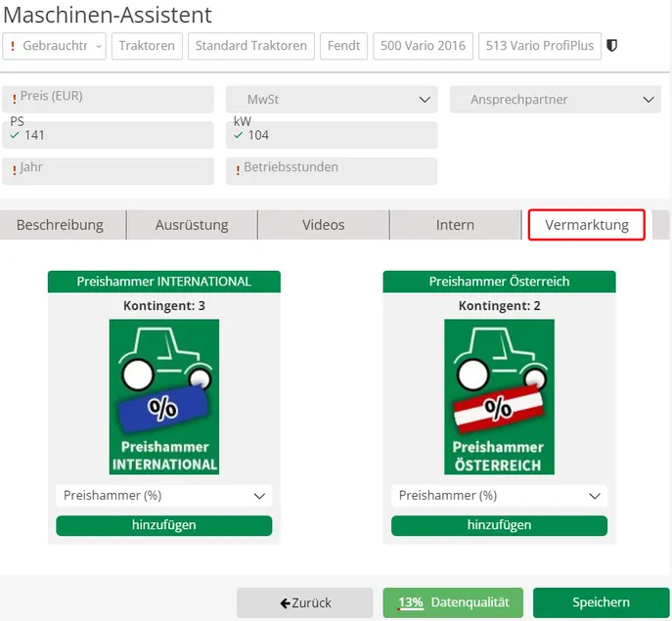Go to the Videos tab
The width and height of the screenshot is (672, 621).
(x=324, y=225)
